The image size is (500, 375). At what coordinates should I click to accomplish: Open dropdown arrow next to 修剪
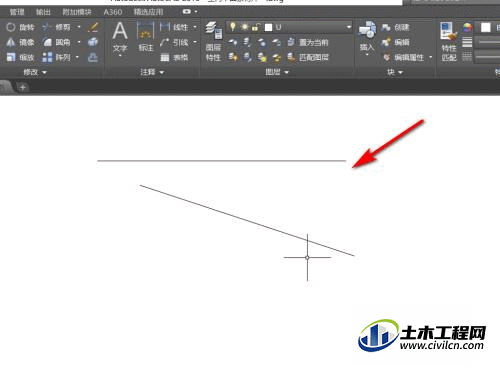[x=79, y=27]
